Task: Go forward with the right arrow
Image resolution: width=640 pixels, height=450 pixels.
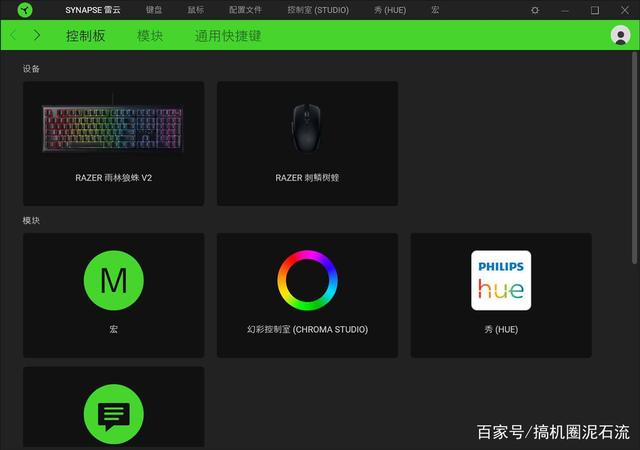Action: coord(37,36)
